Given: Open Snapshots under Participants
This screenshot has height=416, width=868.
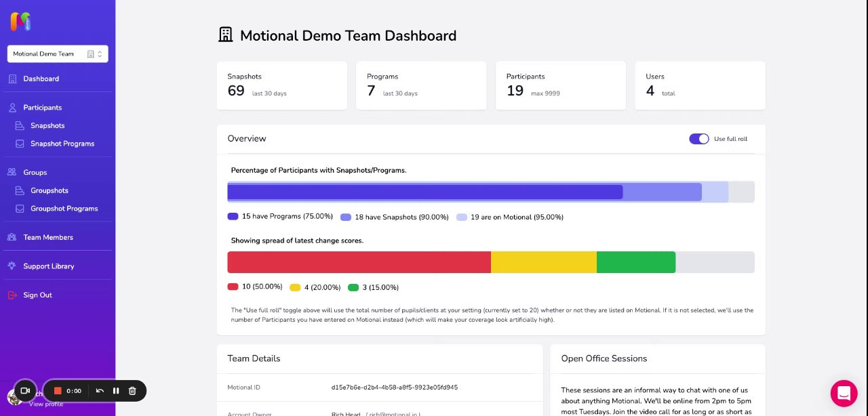Looking at the screenshot, I should tap(47, 125).
